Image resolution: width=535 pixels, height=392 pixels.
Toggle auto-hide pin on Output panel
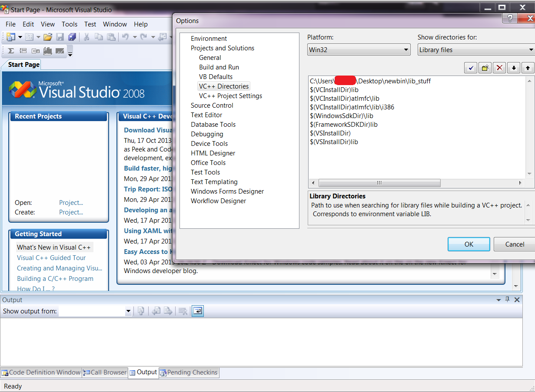[507, 300]
